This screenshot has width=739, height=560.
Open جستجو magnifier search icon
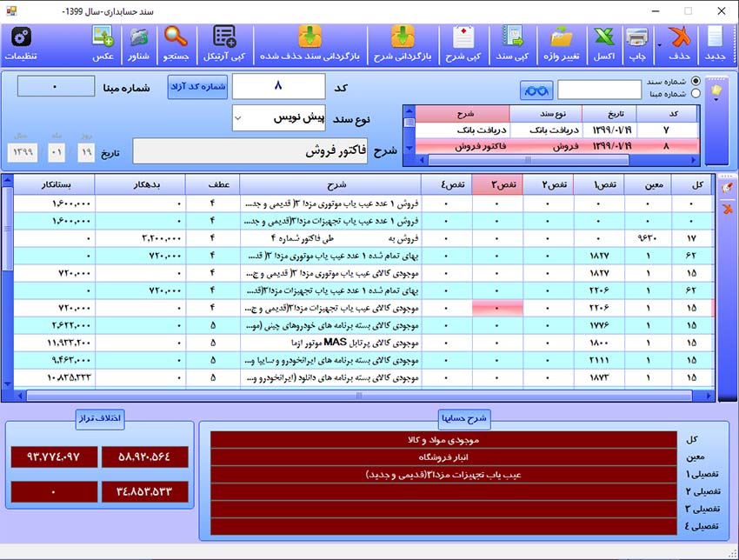[x=176, y=37]
